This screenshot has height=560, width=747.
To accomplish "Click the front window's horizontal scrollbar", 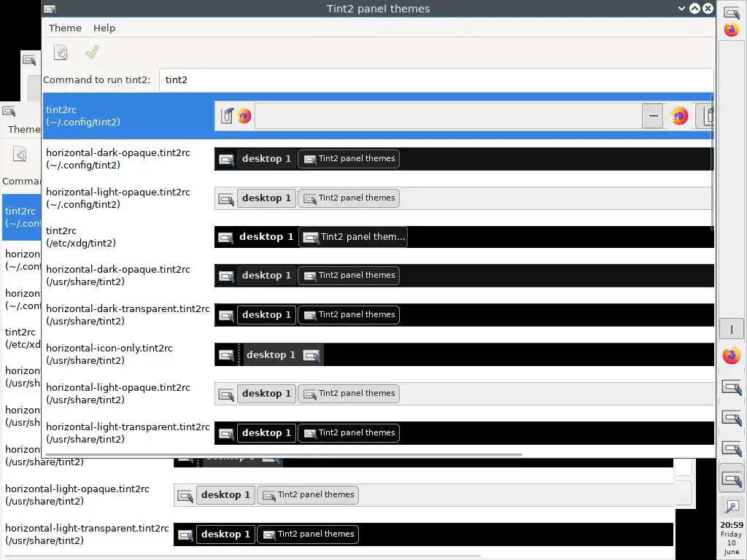I will pos(284,454).
